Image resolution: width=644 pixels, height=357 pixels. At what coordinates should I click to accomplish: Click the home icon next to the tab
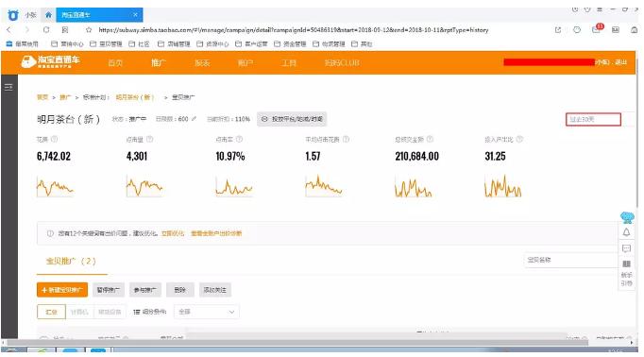click(48, 15)
